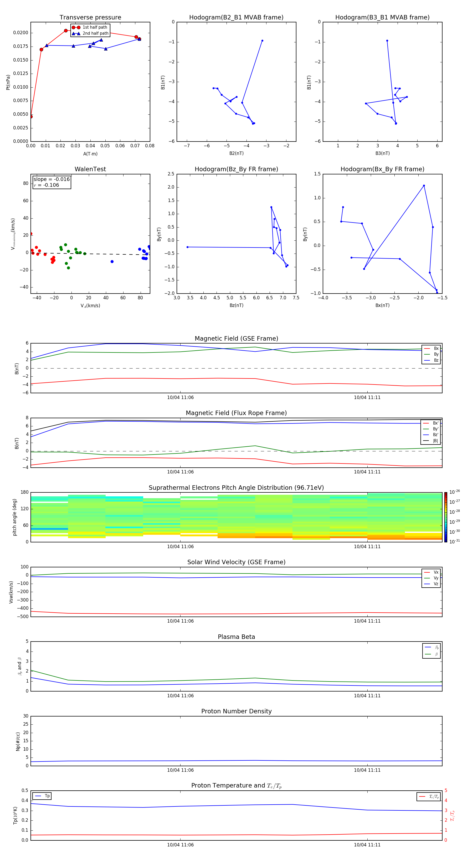Viewport: 473px width, 868px height.
Task: Click 'Magnetic Field (Flux Rope Frame)' title
Action: coord(236,413)
